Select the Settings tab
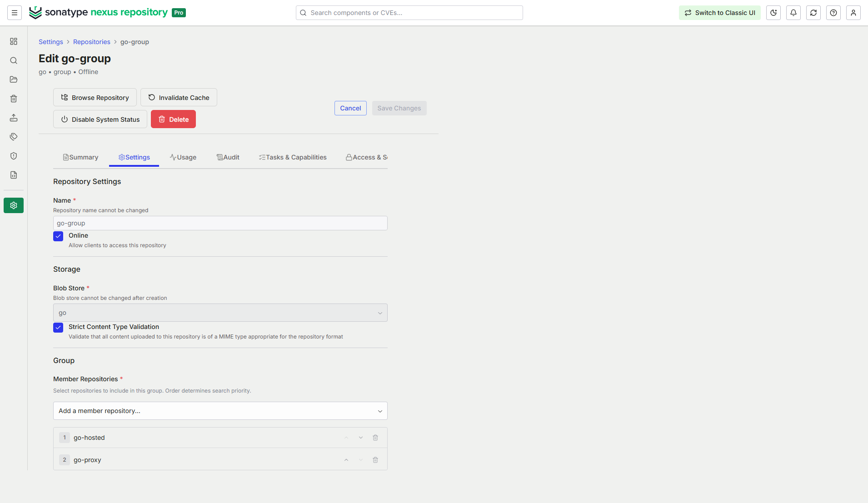Screen dimensions: 868x503 [134, 157]
